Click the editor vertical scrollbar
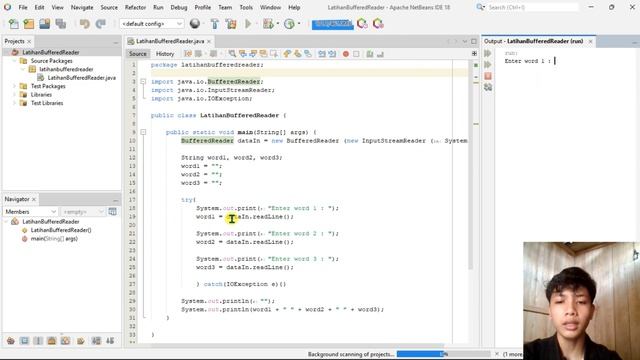 (x=471, y=165)
